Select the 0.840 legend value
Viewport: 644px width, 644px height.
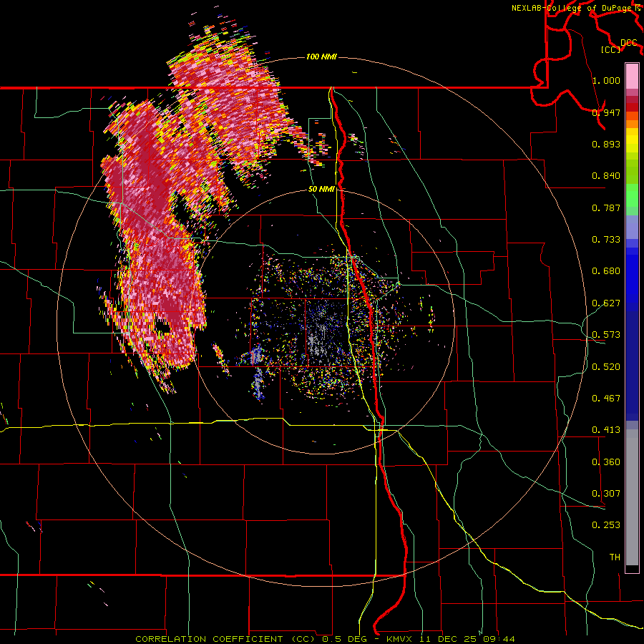(x=606, y=176)
